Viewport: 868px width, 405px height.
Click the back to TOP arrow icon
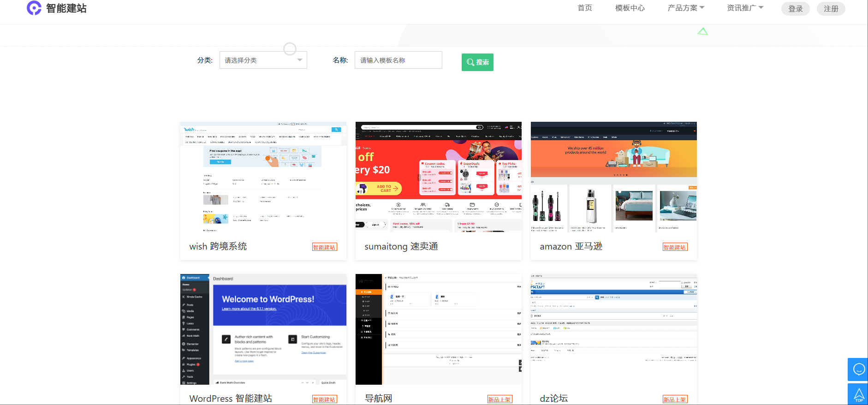point(858,394)
